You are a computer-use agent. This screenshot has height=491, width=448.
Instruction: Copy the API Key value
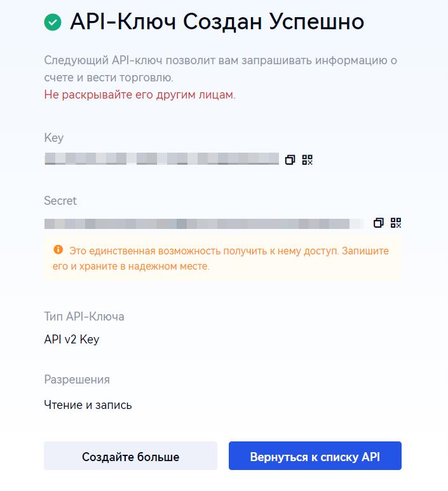tap(290, 160)
